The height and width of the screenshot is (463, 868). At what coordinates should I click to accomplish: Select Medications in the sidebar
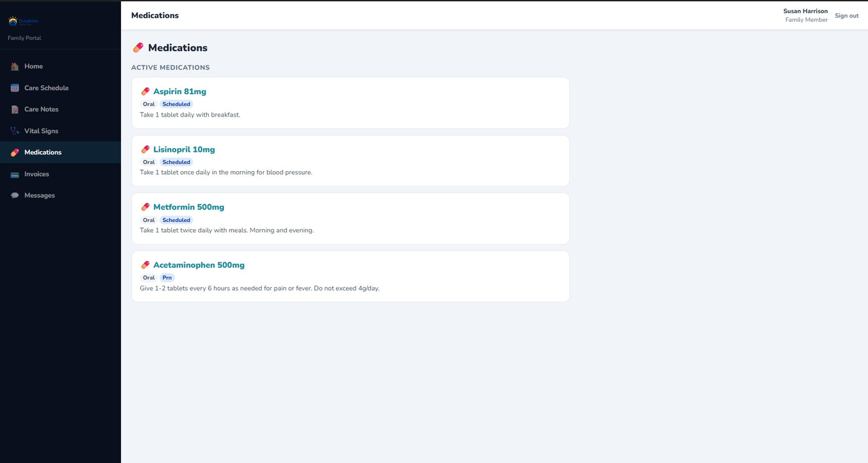(60, 152)
